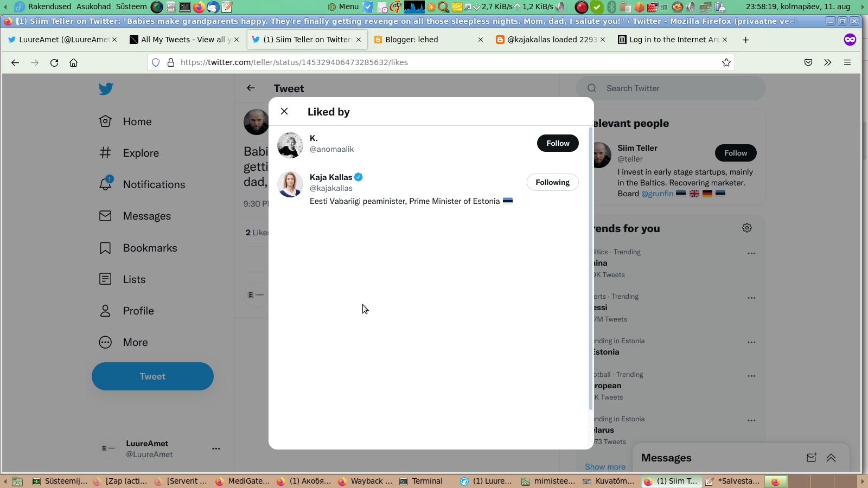Open clock and date in top panel
The image size is (868, 488).
tap(797, 7)
